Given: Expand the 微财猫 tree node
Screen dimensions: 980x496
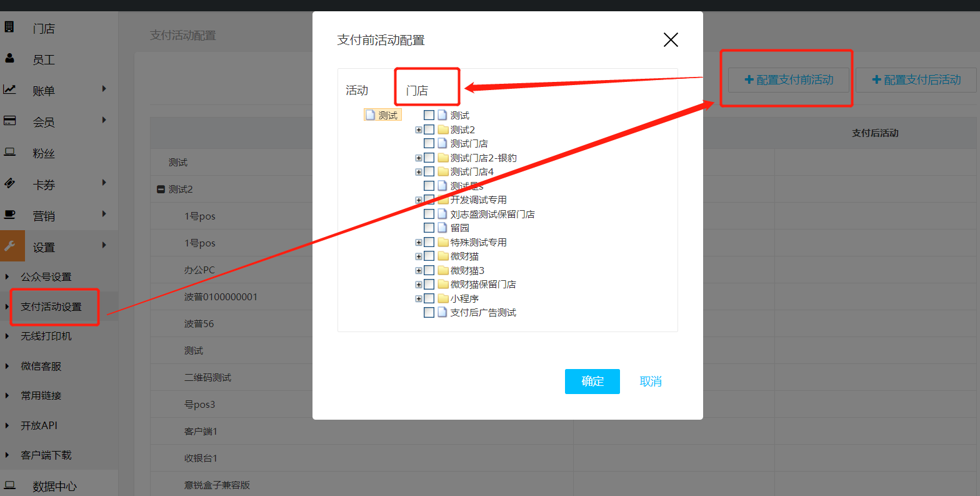Looking at the screenshot, I should 419,256.
